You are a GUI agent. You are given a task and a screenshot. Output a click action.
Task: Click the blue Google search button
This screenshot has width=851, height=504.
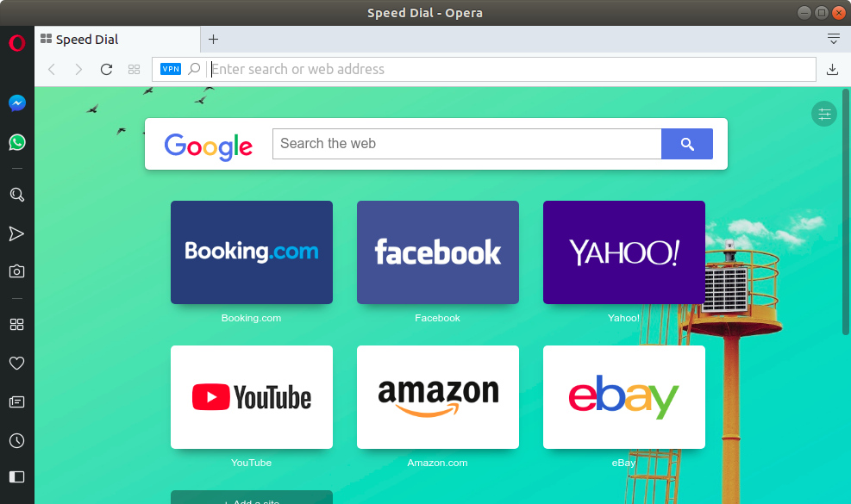687,144
